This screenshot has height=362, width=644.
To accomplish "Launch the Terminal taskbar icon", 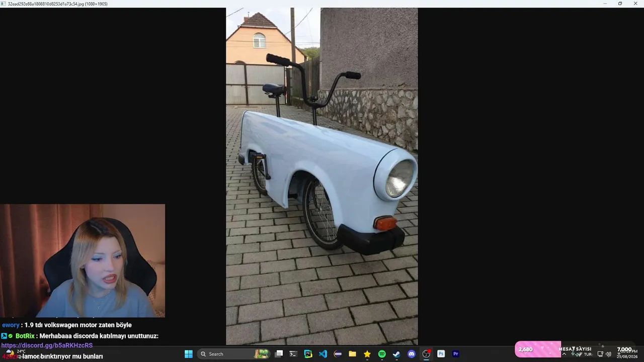I will [x=294, y=354].
